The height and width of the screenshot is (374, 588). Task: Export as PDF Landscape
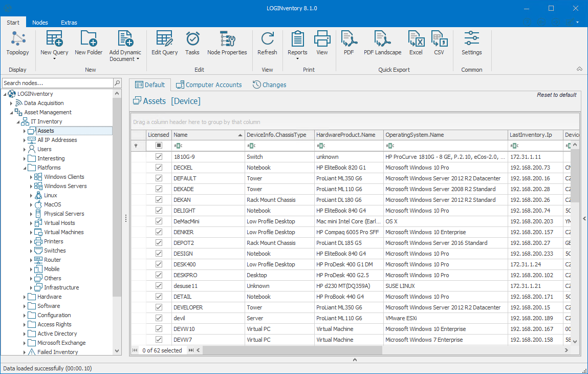tap(382, 43)
